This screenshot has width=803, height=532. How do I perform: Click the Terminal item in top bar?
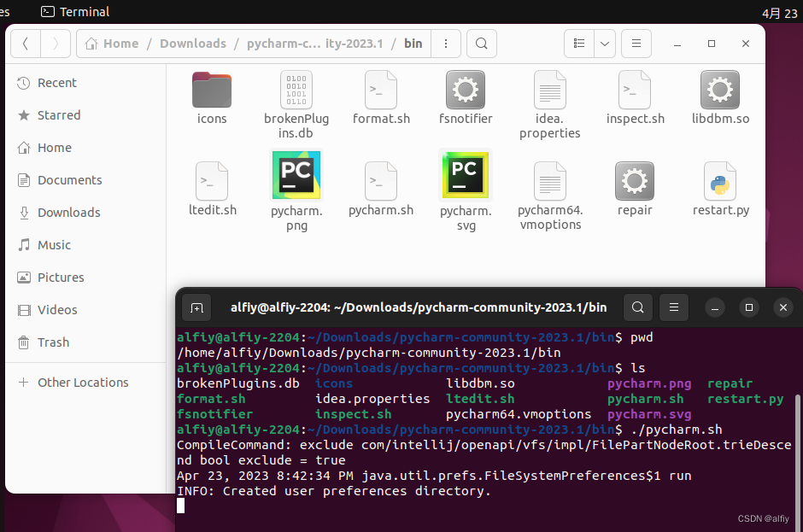75,11
